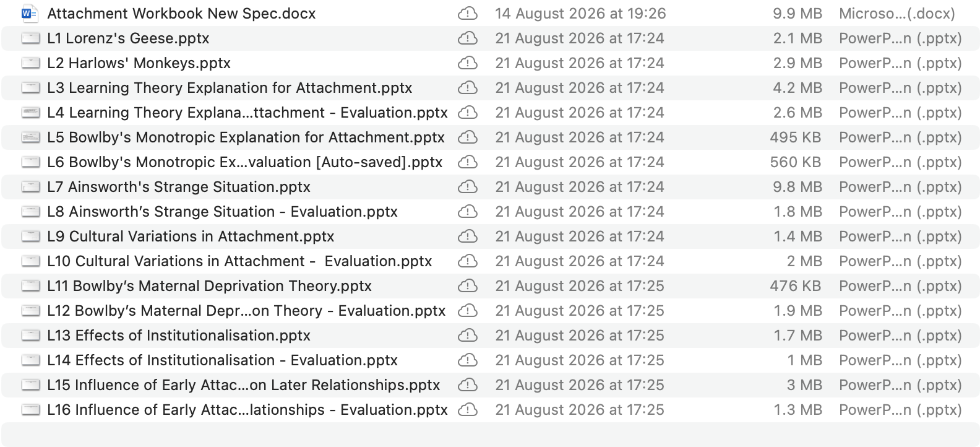Click the file icon for L9 Cultural Variations in Attachment.pptx
The image size is (980, 447).
tap(31, 237)
